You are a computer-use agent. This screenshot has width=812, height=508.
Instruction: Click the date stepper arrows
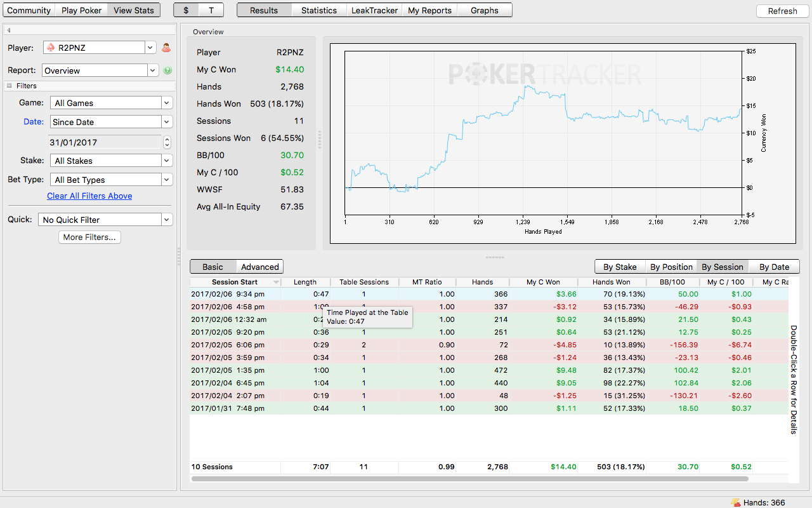[167, 142]
